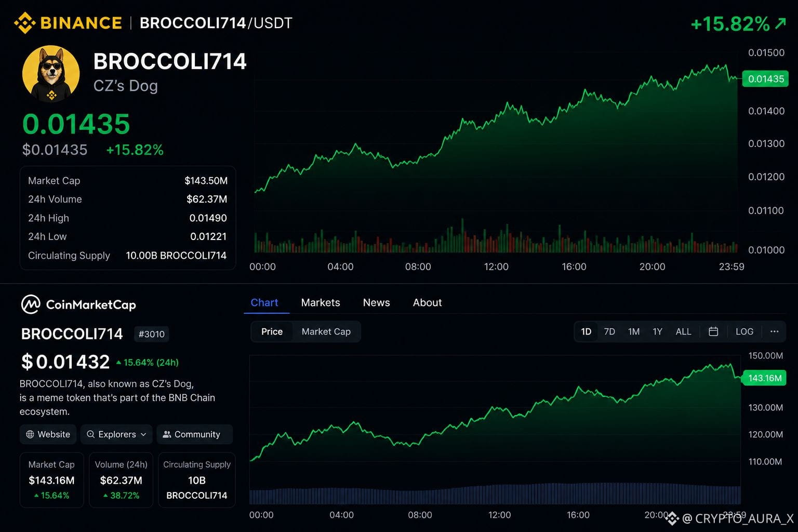Click the +15.82% change at top right
Viewport: 798px width, 532px height.
pyautogui.click(x=730, y=24)
